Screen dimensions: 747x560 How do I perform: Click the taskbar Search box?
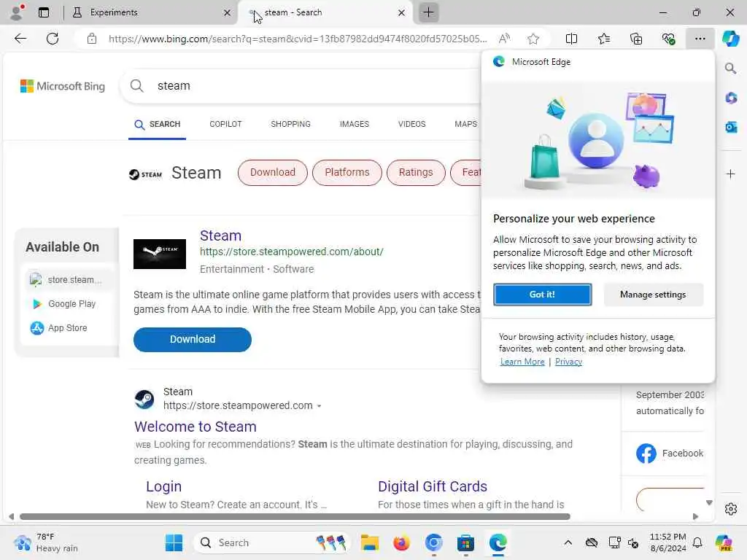pyautogui.click(x=271, y=542)
